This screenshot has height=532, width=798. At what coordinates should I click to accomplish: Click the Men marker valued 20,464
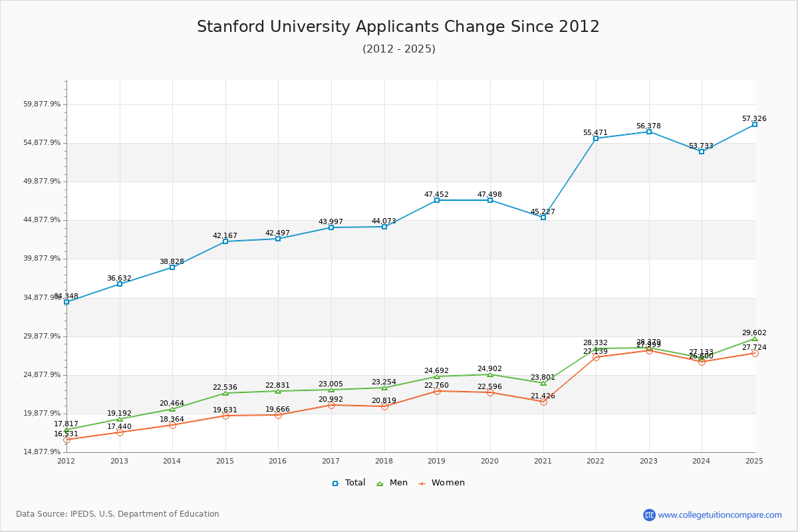[x=172, y=409]
